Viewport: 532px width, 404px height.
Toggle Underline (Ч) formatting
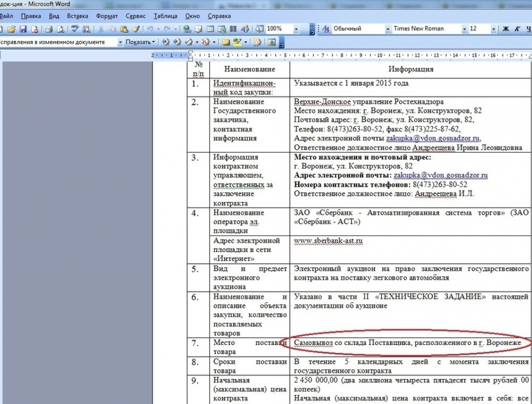point(528,29)
